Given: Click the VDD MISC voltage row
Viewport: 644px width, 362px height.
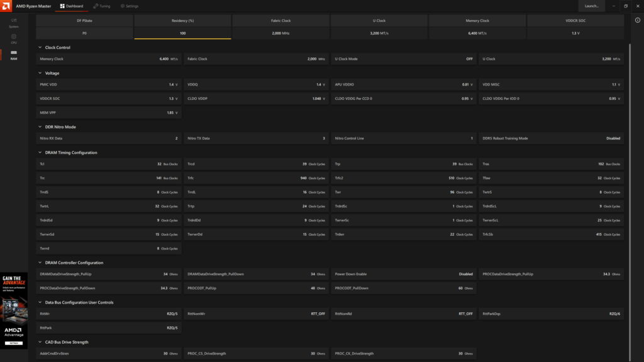Looking at the screenshot, I should click(551, 85).
